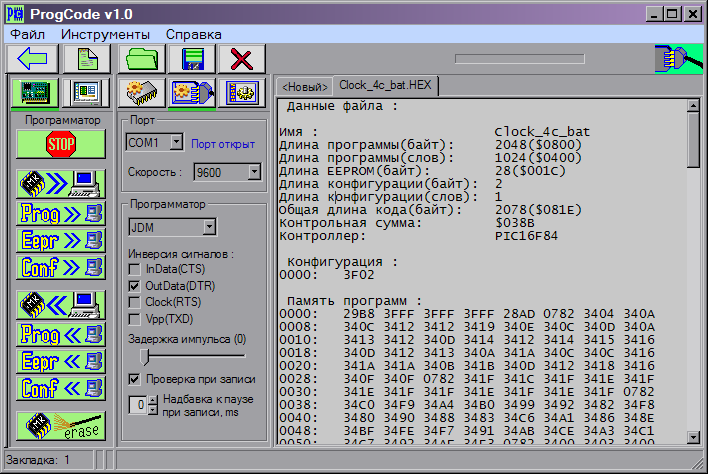Open the monitor window panel icon
Viewport: 708px width, 474px height.
pyautogui.click(x=86, y=93)
